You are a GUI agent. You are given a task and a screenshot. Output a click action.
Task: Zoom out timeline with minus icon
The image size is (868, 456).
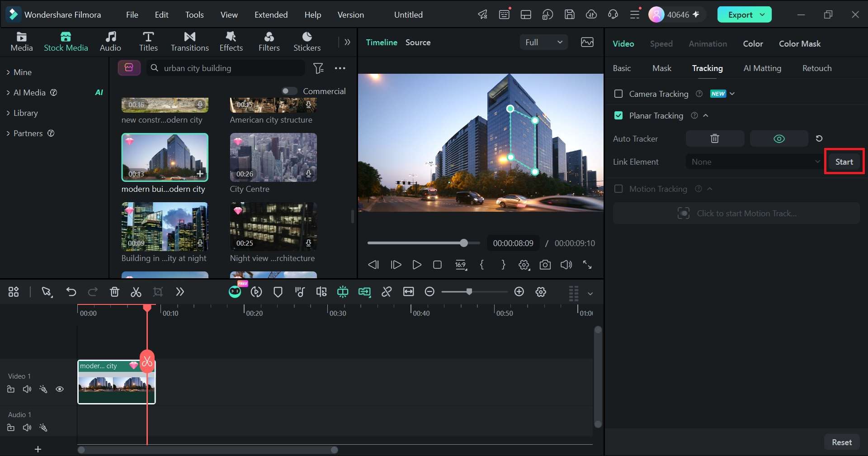[430, 292]
